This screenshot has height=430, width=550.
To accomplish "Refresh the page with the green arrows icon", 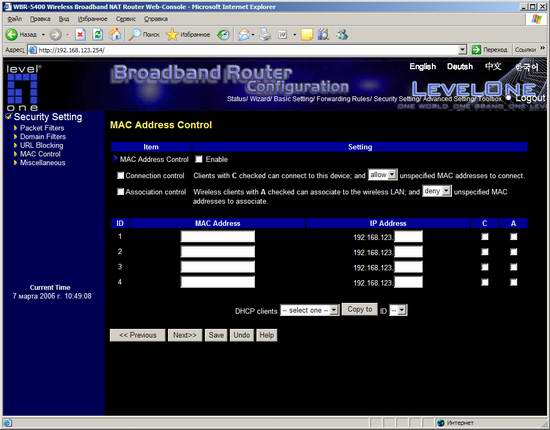I will (x=98, y=34).
